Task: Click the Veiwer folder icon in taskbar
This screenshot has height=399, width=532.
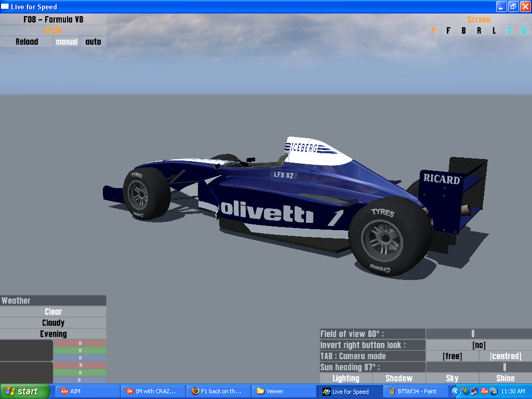Action: click(261, 391)
